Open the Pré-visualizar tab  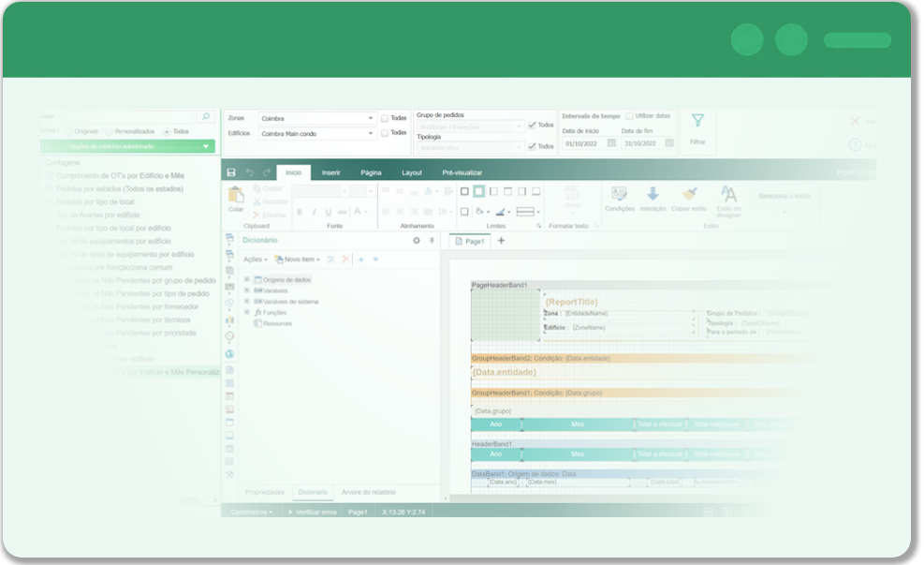[462, 172]
